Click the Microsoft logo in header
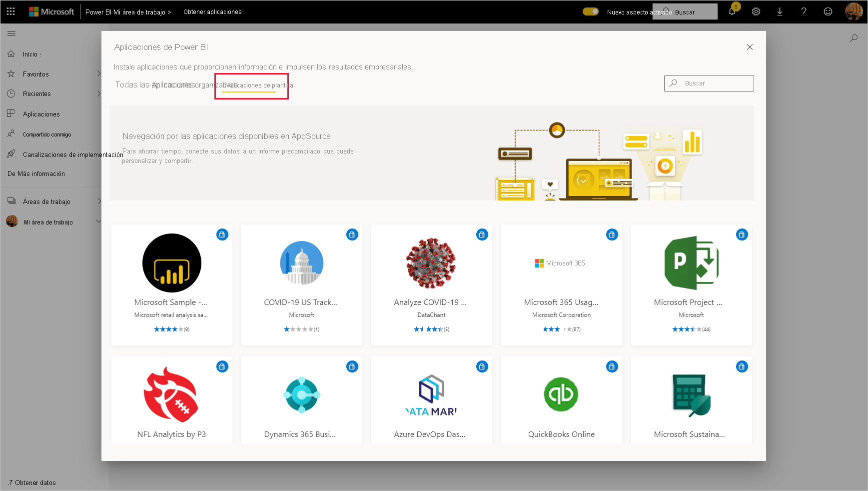The image size is (868, 491). coord(51,11)
